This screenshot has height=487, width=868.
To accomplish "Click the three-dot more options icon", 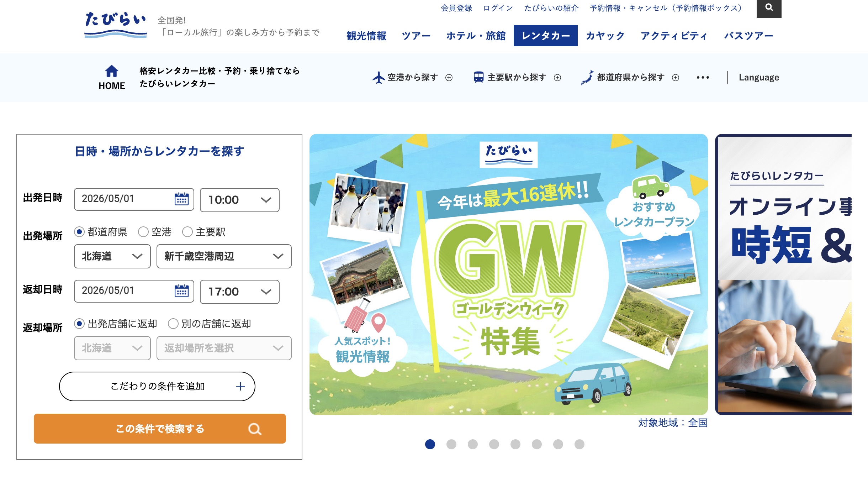I will click(x=703, y=77).
